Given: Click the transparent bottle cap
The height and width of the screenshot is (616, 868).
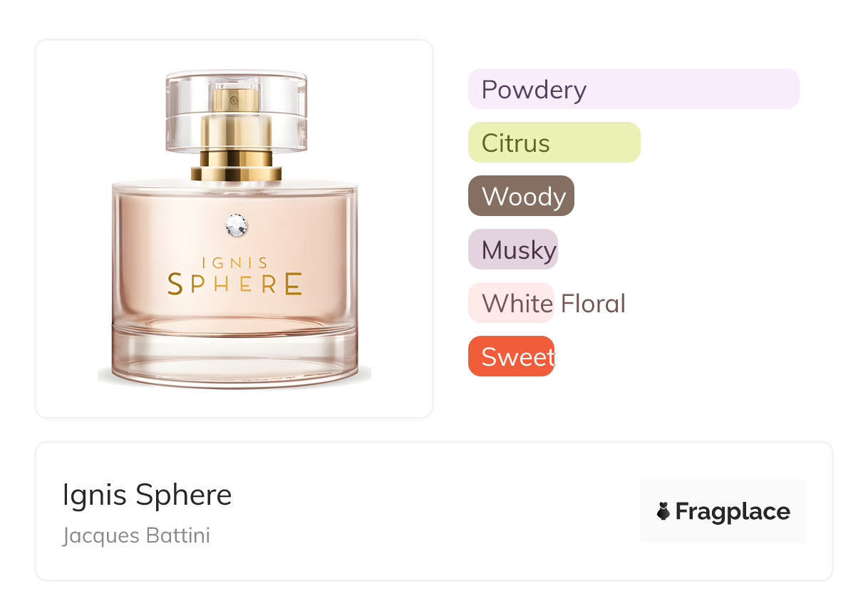Looking at the screenshot, I should 236,111.
